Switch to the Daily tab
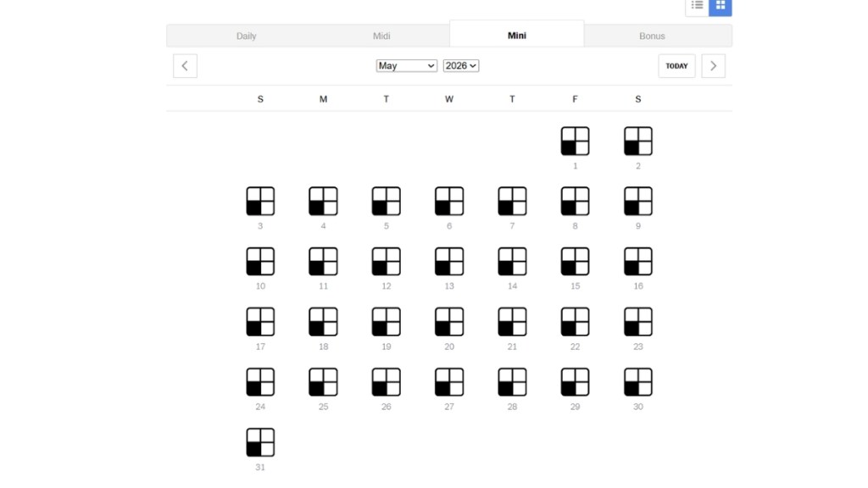 [x=247, y=36]
